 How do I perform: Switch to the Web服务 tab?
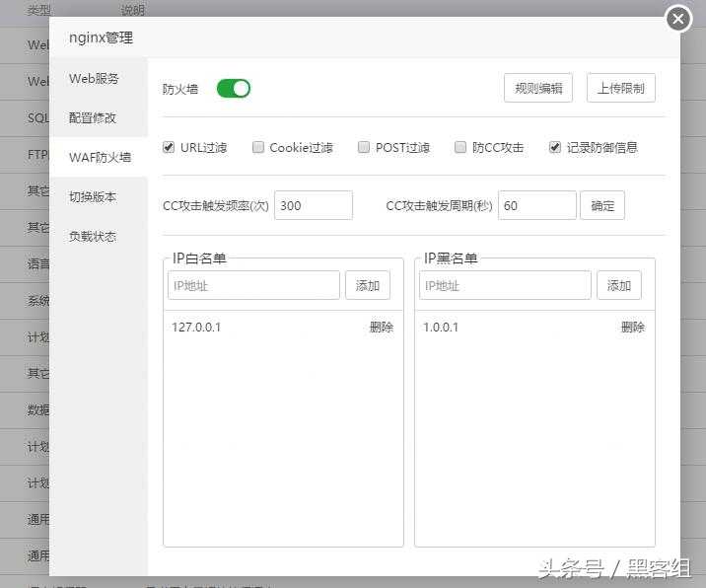[x=99, y=78]
